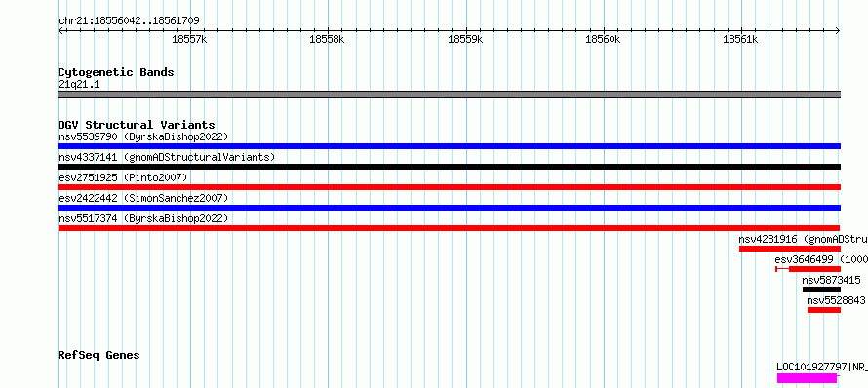
Task: Click the 18558k ruler tick label
Action: tap(327, 39)
